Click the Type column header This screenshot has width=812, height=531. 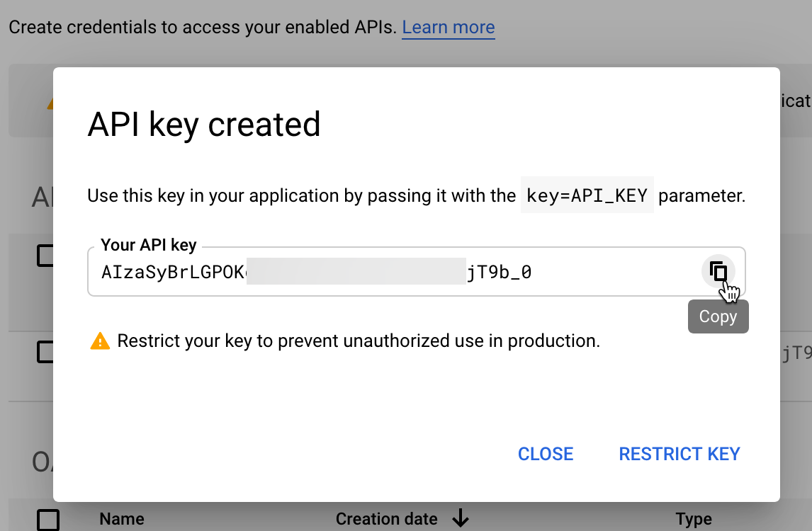point(693,518)
